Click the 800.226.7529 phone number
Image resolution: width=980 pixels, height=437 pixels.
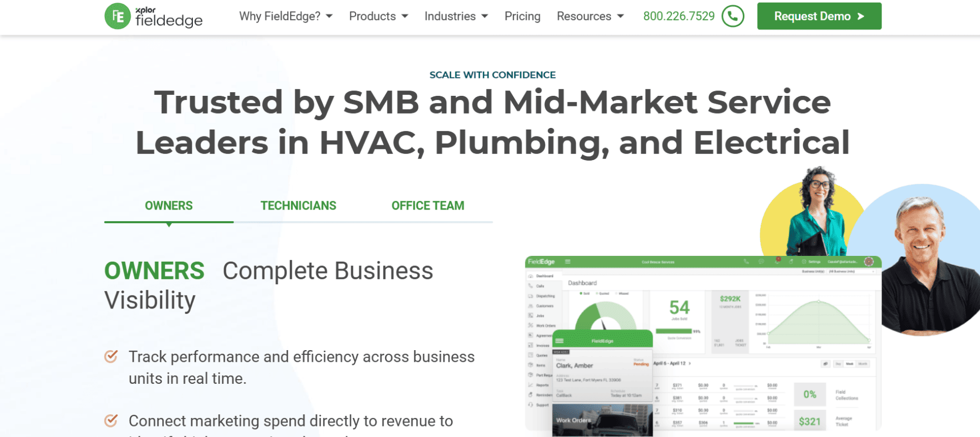point(679,16)
